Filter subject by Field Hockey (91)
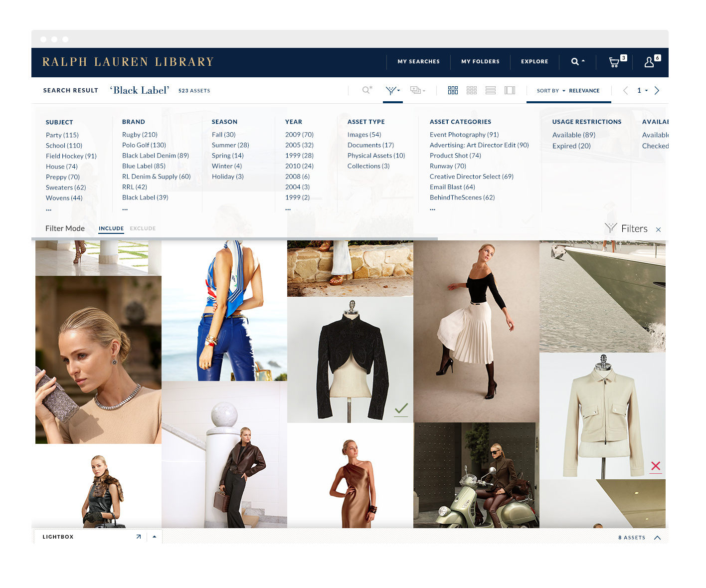This screenshot has height=588, width=706. pos(71,156)
